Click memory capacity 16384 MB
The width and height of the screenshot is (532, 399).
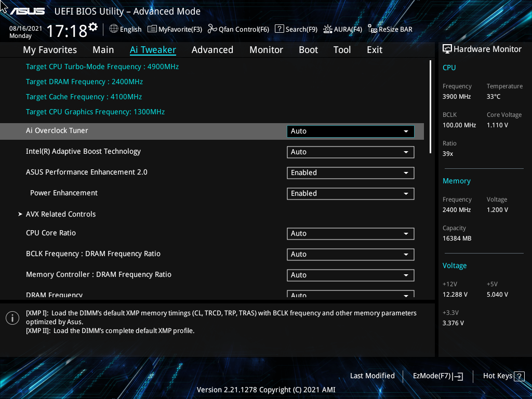[x=457, y=238]
